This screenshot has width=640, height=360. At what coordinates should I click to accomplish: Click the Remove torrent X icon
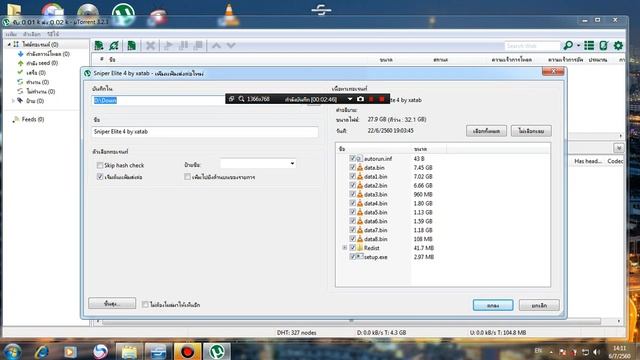[150, 46]
